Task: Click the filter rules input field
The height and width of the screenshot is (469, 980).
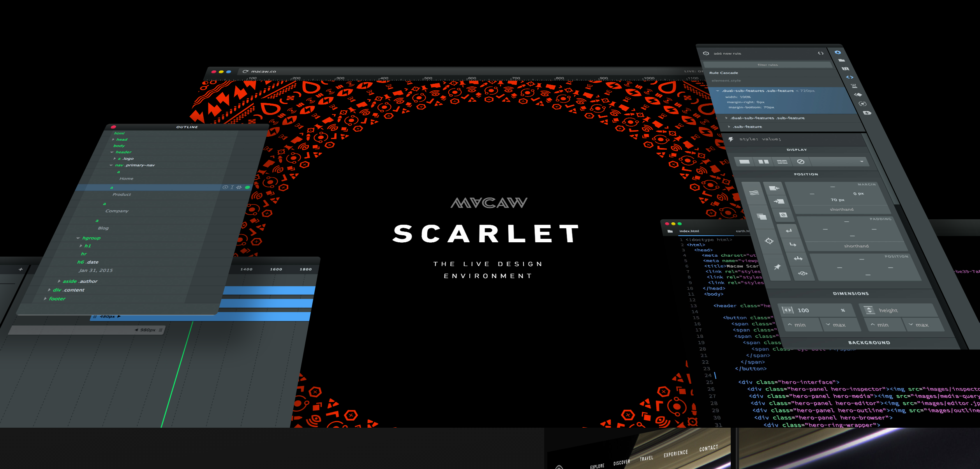Action: pyautogui.click(x=767, y=65)
